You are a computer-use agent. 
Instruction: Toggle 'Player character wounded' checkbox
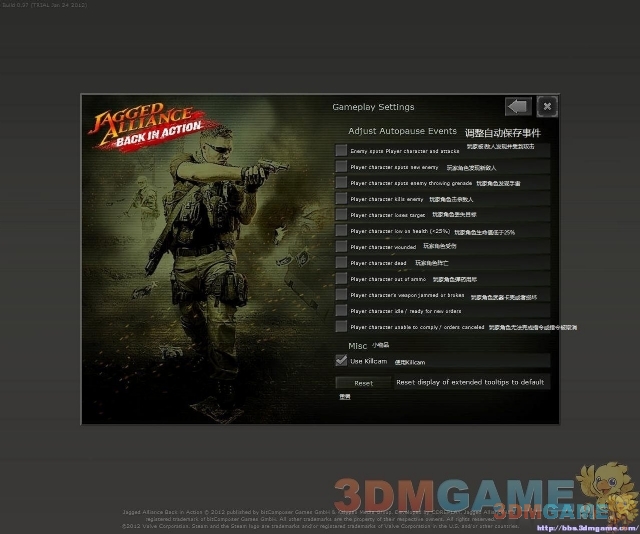point(341,246)
